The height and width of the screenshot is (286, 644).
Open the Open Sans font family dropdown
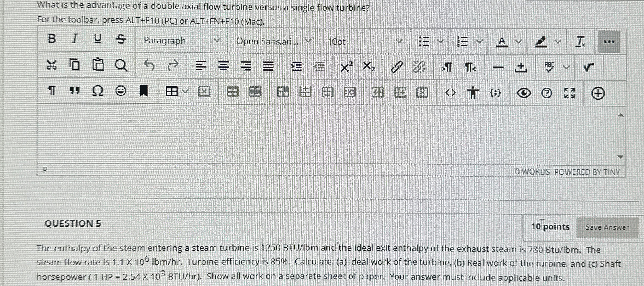[273, 41]
